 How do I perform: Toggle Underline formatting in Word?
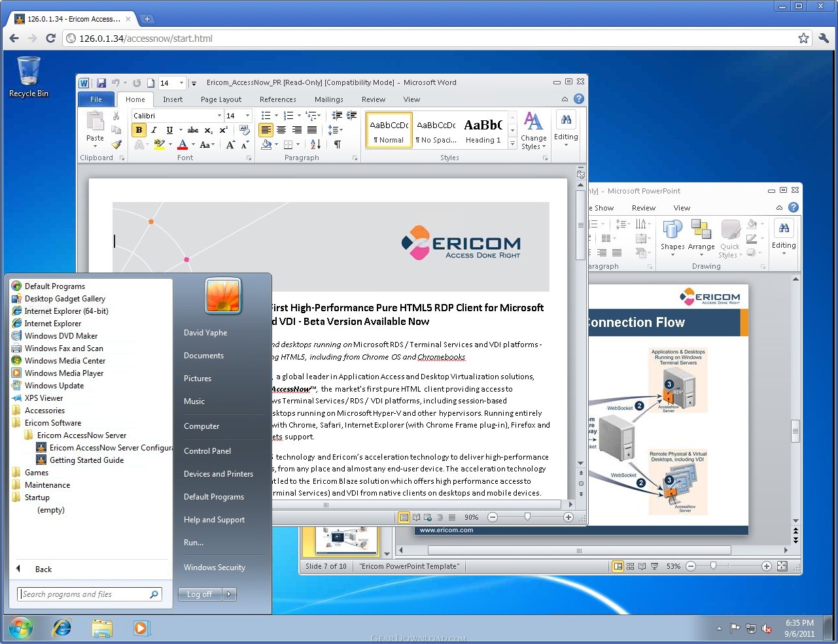coord(169,130)
